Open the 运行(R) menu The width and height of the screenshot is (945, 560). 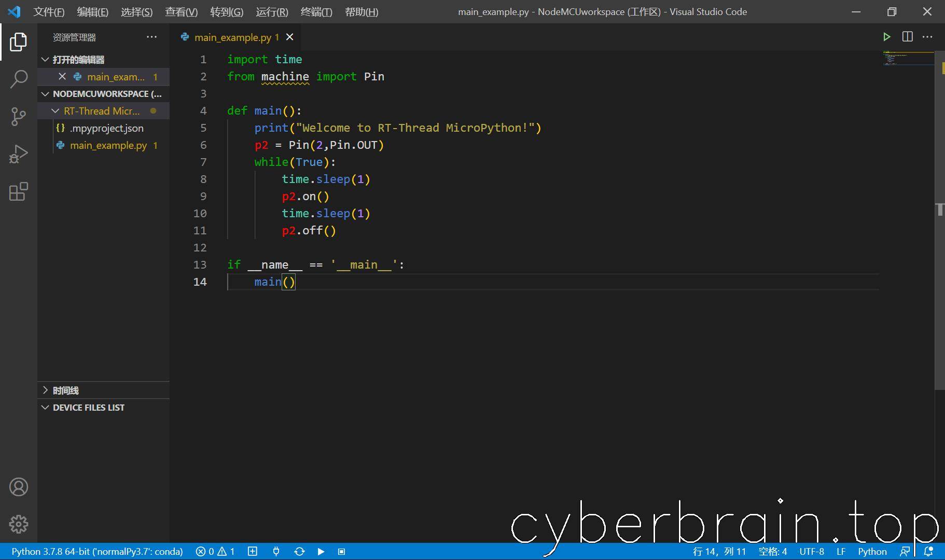click(x=272, y=12)
